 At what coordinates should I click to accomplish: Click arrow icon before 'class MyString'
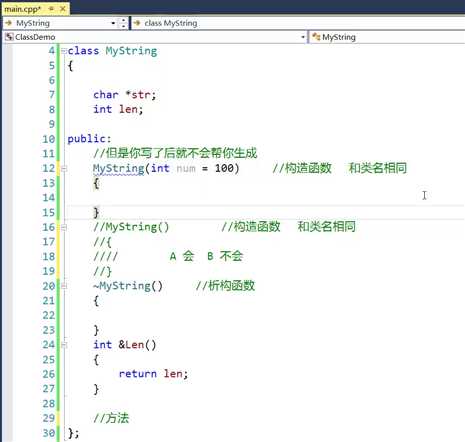click(137, 23)
